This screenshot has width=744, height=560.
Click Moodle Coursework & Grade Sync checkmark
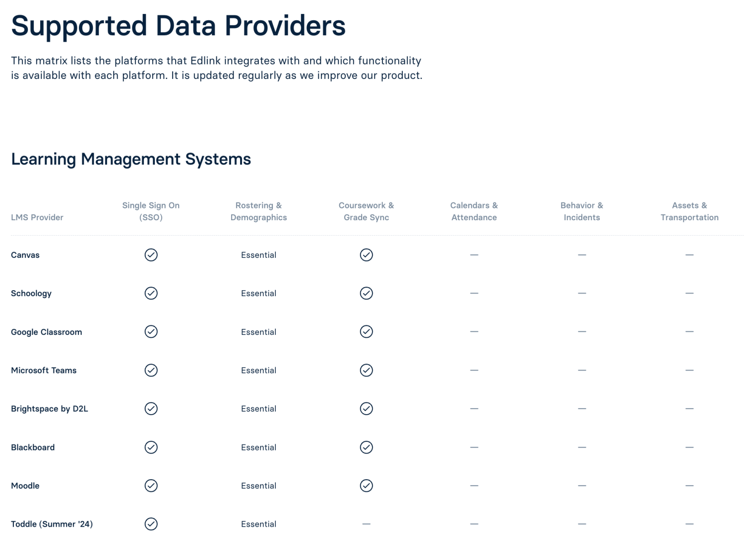(x=367, y=486)
